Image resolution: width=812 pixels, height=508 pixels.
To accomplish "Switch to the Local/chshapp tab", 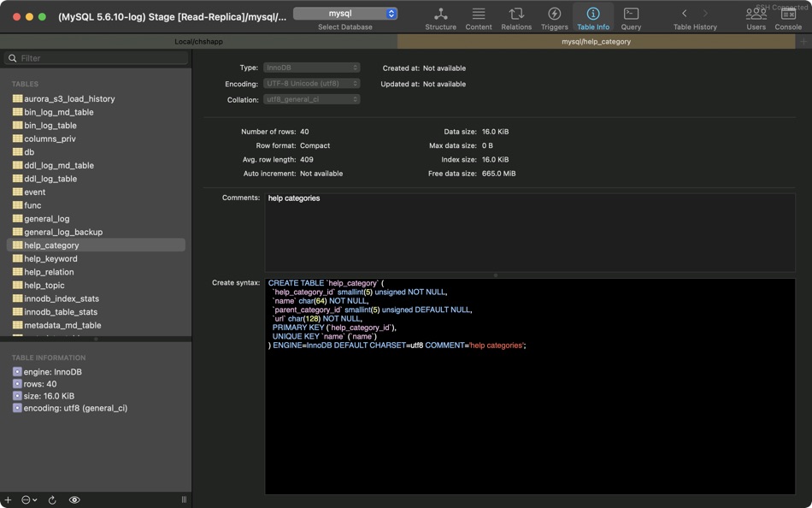I will 198,41.
